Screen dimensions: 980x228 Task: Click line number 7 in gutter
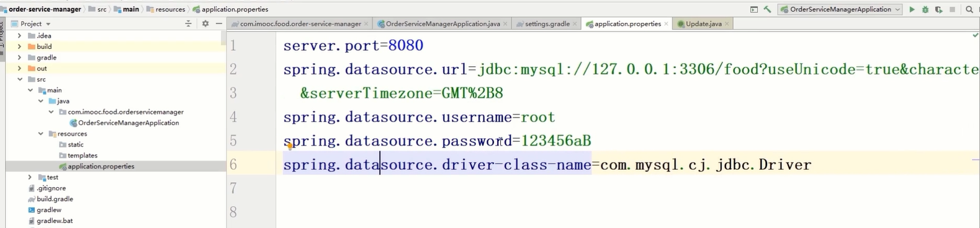tap(233, 188)
